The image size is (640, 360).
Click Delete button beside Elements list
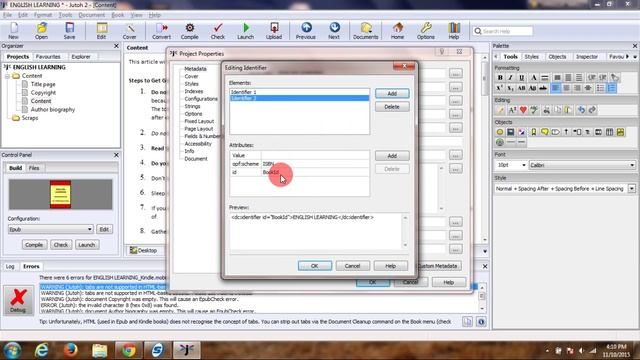coord(392,107)
